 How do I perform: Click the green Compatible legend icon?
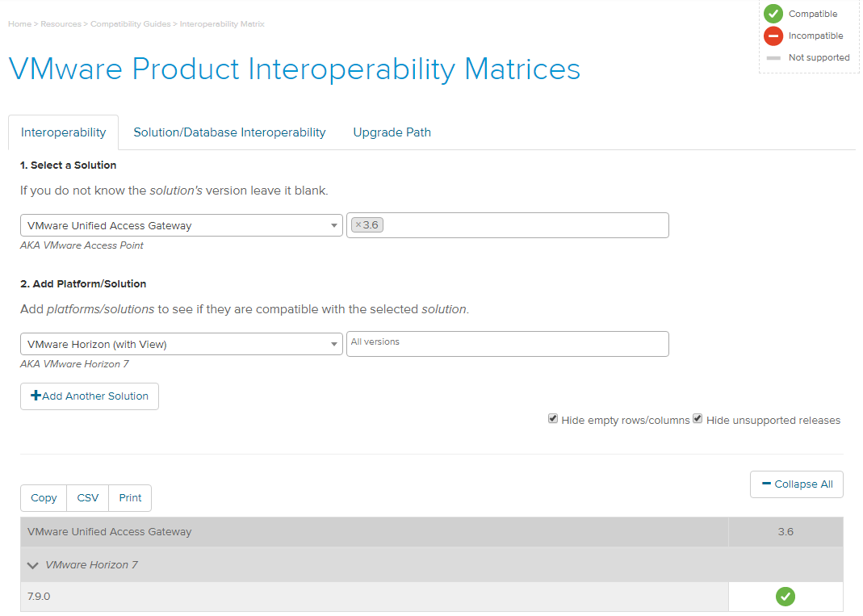[773, 14]
